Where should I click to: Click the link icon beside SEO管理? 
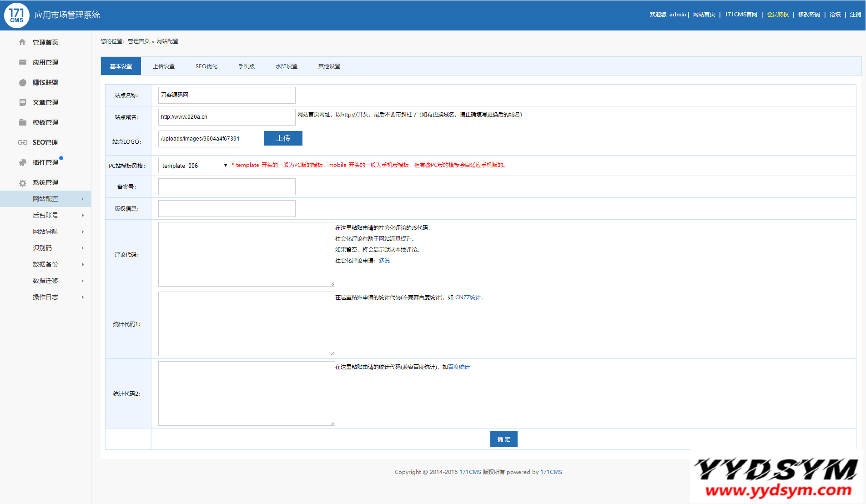(x=22, y=142)
